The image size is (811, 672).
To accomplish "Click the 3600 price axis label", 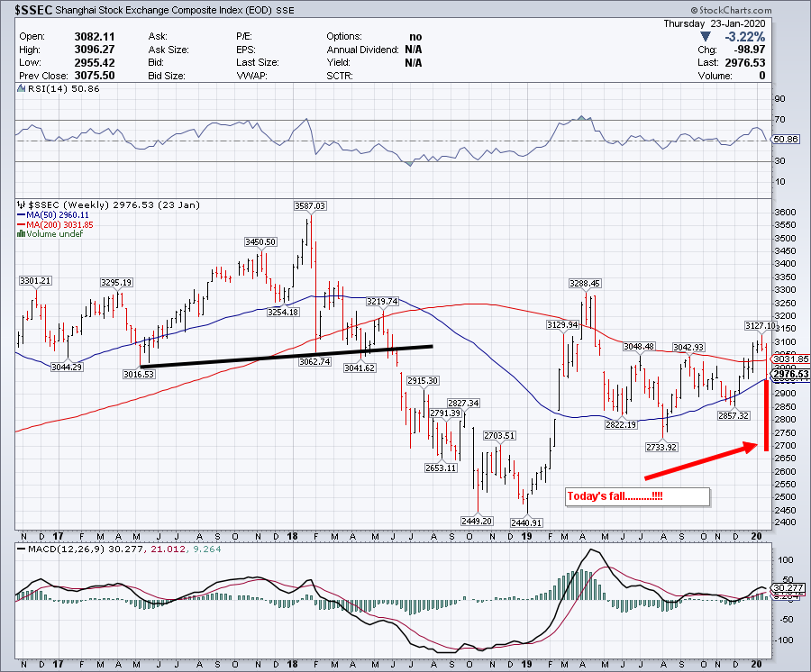I will pyautogui.click(x=786, y=212).
